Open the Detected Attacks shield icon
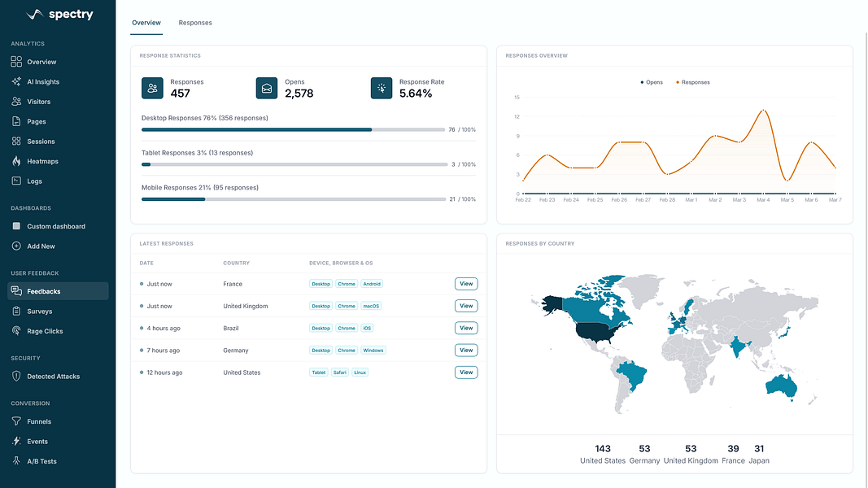Image resolution: width=868 pixels, height=488 pixels. point(16,377)
